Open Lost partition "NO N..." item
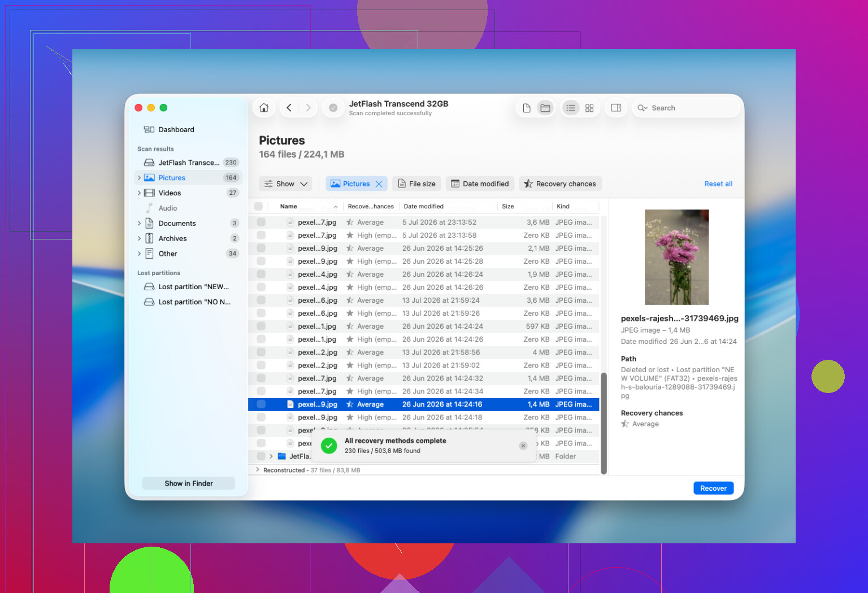Screen dimensions: 868x593 tap(187, 302)
